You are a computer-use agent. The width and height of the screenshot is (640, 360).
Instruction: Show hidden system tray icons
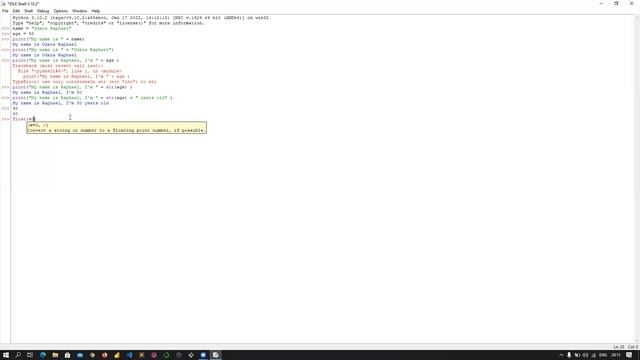tap(561, 355)
